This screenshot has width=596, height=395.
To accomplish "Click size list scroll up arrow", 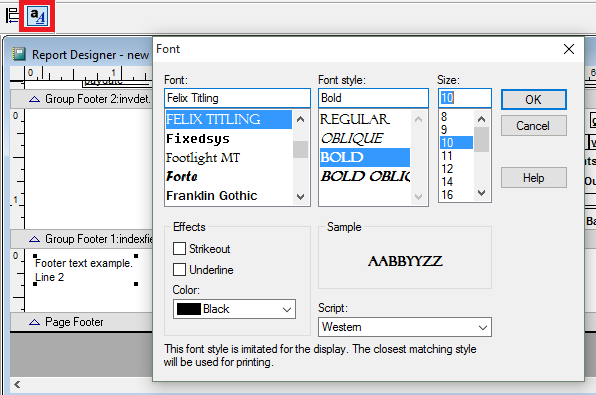I will point(482,119).
